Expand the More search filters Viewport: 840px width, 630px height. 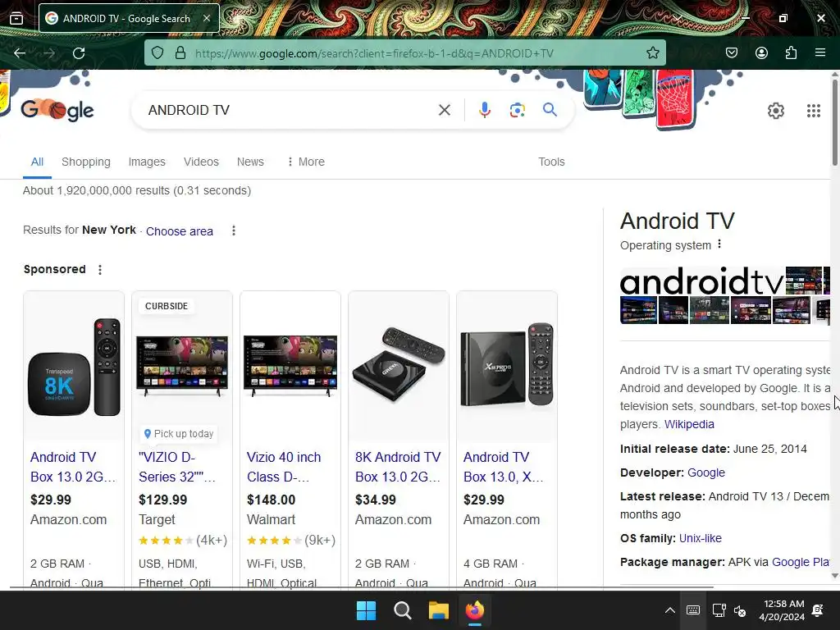point(306,162)
